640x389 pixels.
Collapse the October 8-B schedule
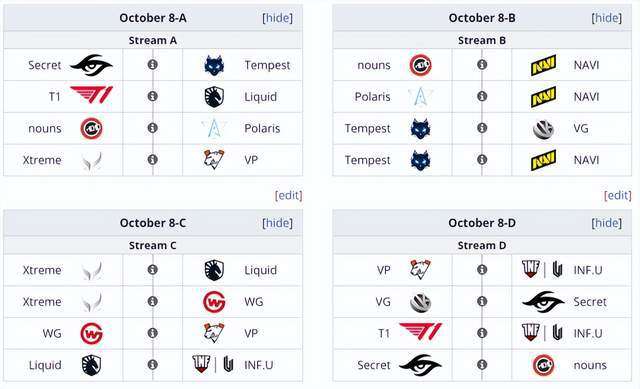click(x=607, y=18)
